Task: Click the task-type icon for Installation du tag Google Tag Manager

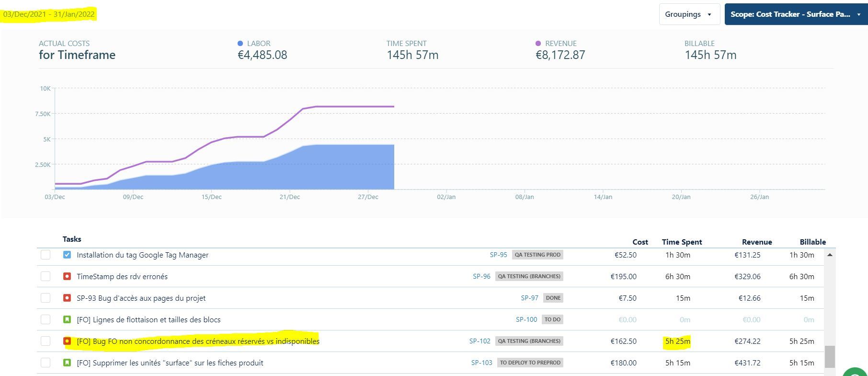Action: click(x=67, y=255)
